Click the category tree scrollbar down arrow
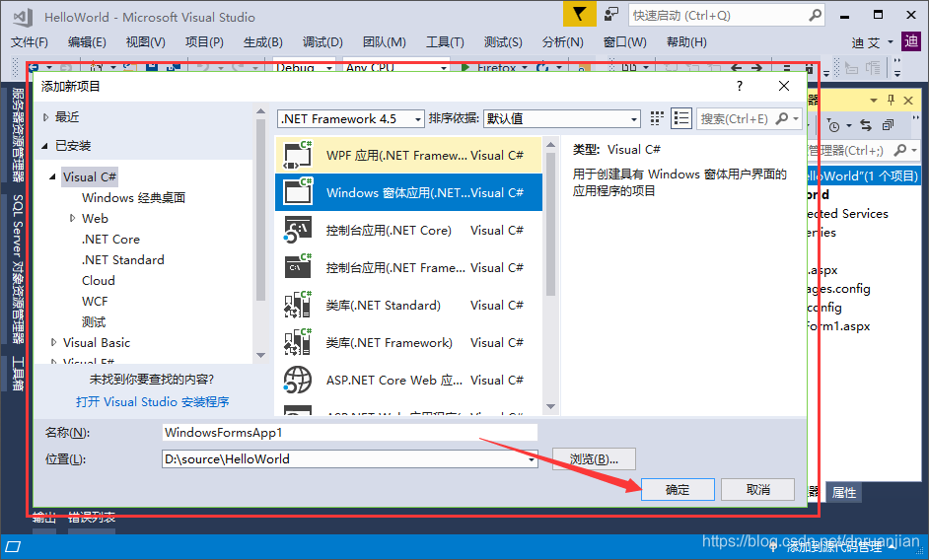Screen dimensions: 929x560 [x=260, y=355]
